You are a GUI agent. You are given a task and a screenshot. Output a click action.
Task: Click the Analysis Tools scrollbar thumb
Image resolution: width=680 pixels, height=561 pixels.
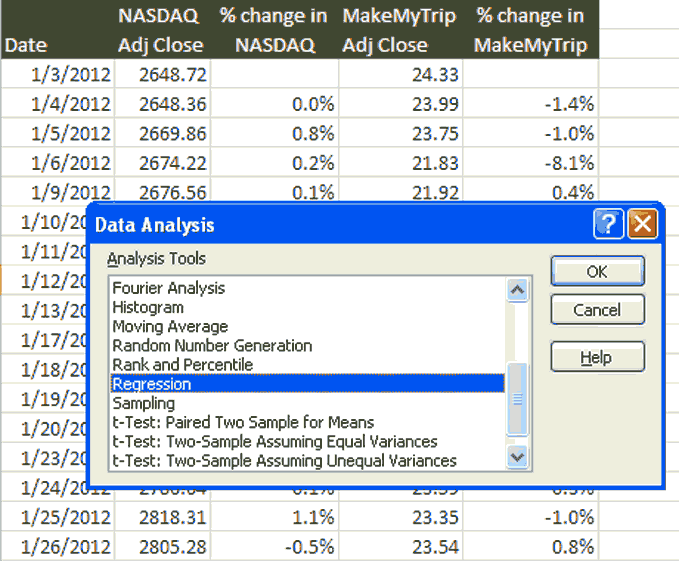(x=517, y=399)
